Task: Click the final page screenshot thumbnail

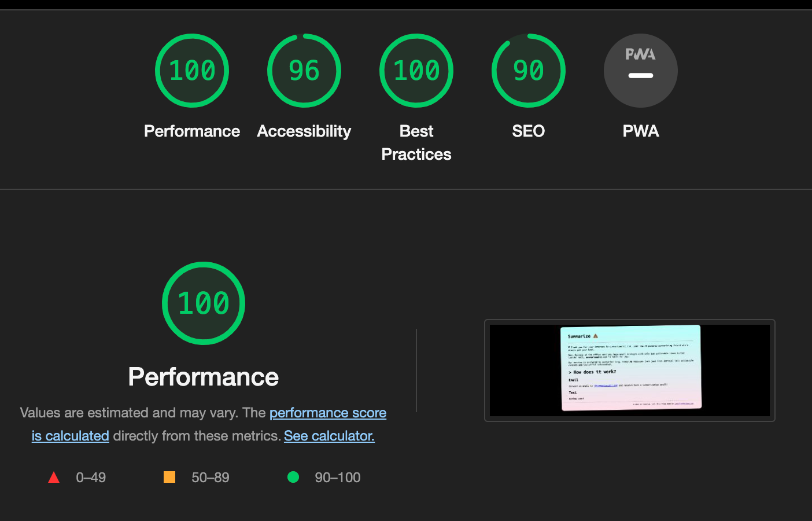Action: pos(630,370)
